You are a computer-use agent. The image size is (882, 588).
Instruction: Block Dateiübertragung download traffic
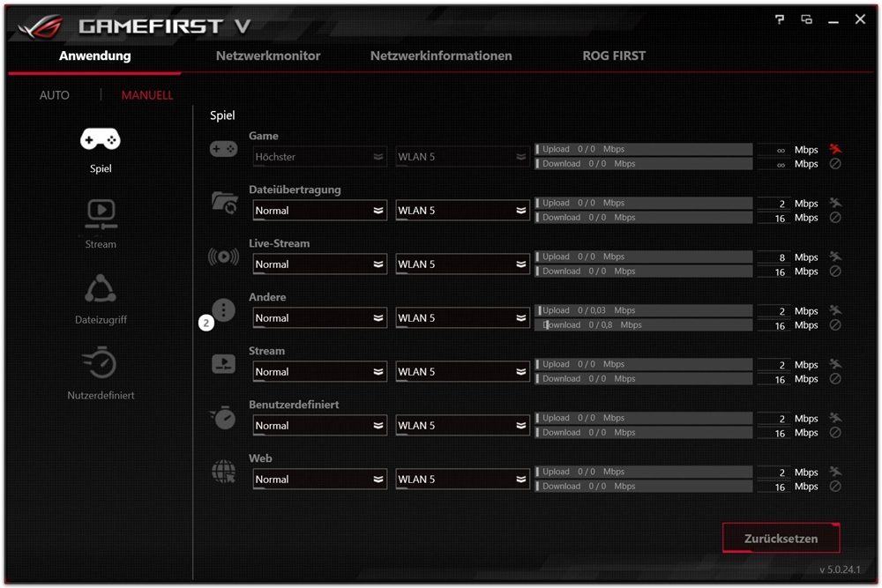(x=835, y=218)
